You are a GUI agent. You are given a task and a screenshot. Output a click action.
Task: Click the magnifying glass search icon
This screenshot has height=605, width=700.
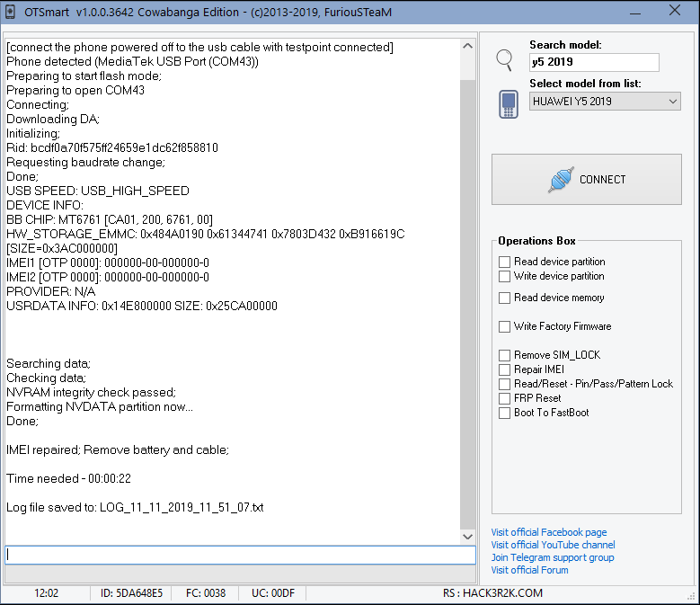tap(504, 60)
